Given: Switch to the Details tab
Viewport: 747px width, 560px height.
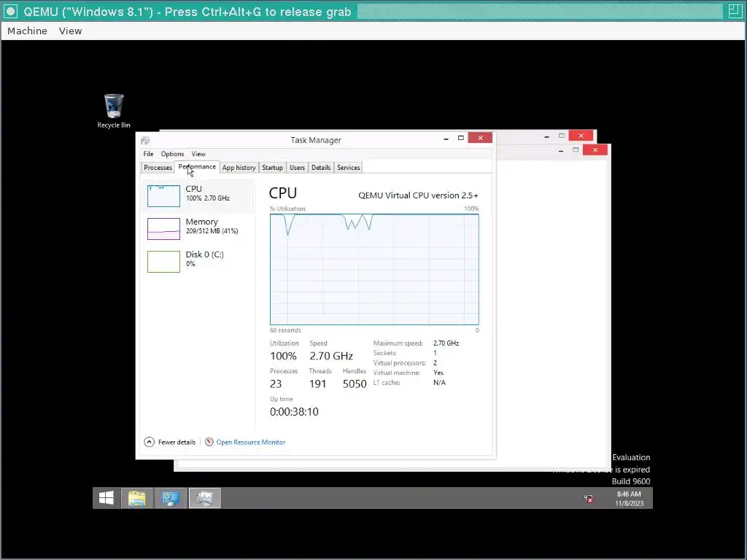Looking at the screenshot, I should [321, 168].
